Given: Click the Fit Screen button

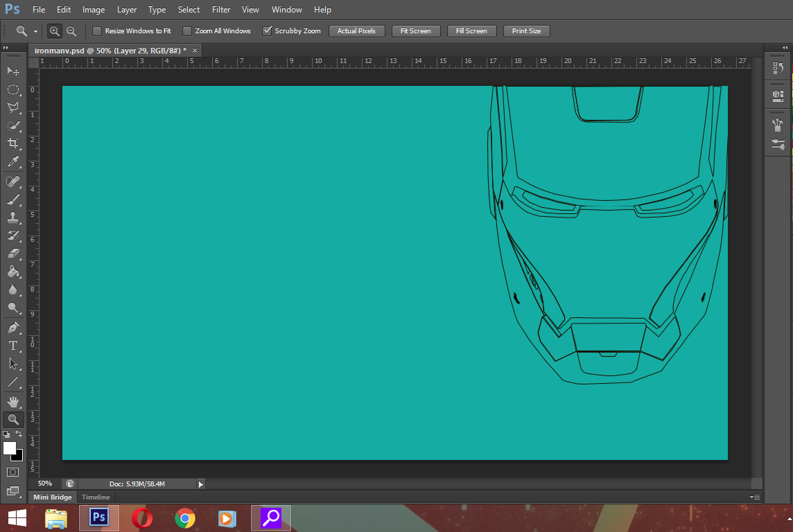Looking at the screenshot, I should pos(416,30).
